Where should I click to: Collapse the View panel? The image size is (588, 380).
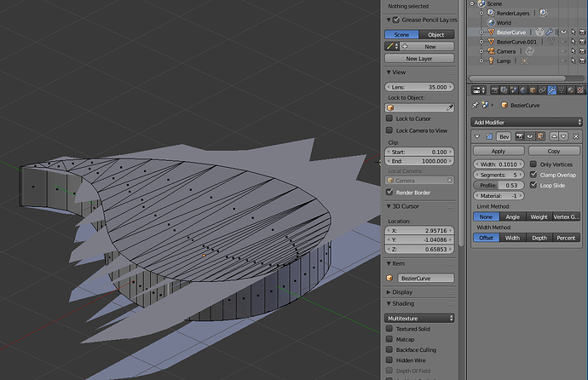389,72
